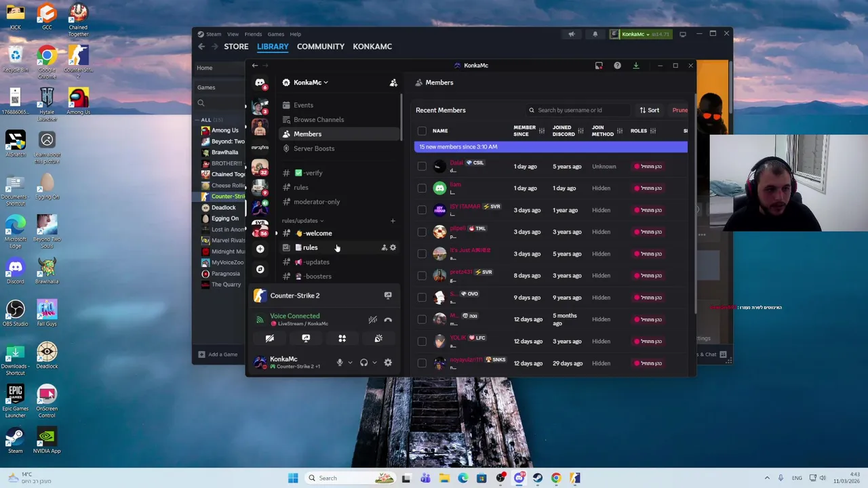Open Discord help question mark icon
Viewport: 868px width, 488px height.
pyautogui.click(x=617, y=66)
